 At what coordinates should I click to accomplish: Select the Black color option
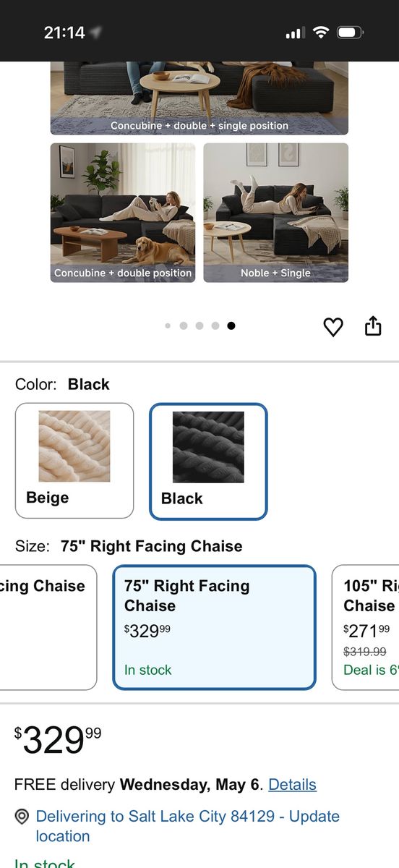click(x=208, y=461)
